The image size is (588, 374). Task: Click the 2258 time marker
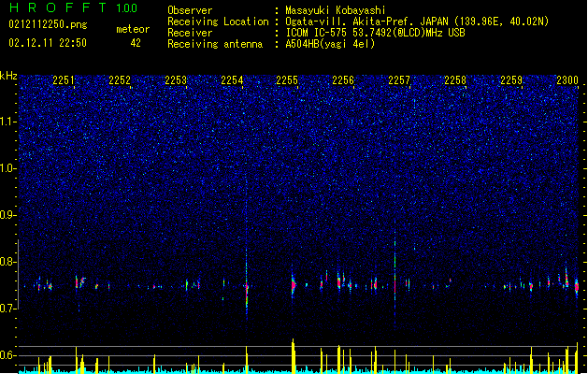point(455,80)
